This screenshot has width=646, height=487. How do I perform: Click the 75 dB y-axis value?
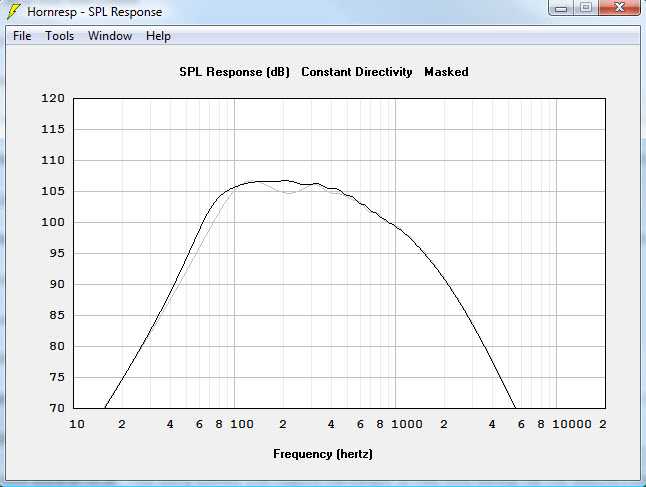click(x=57, y=377)
